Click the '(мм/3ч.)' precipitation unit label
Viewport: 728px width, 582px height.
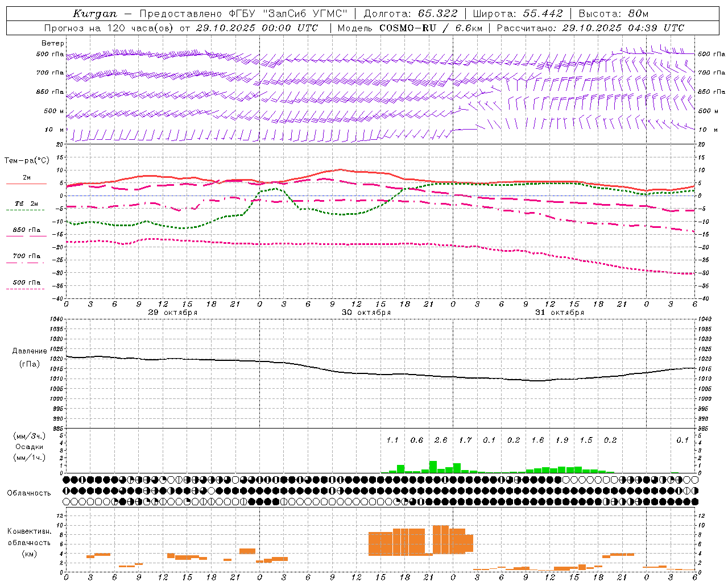tap(30, 436)
